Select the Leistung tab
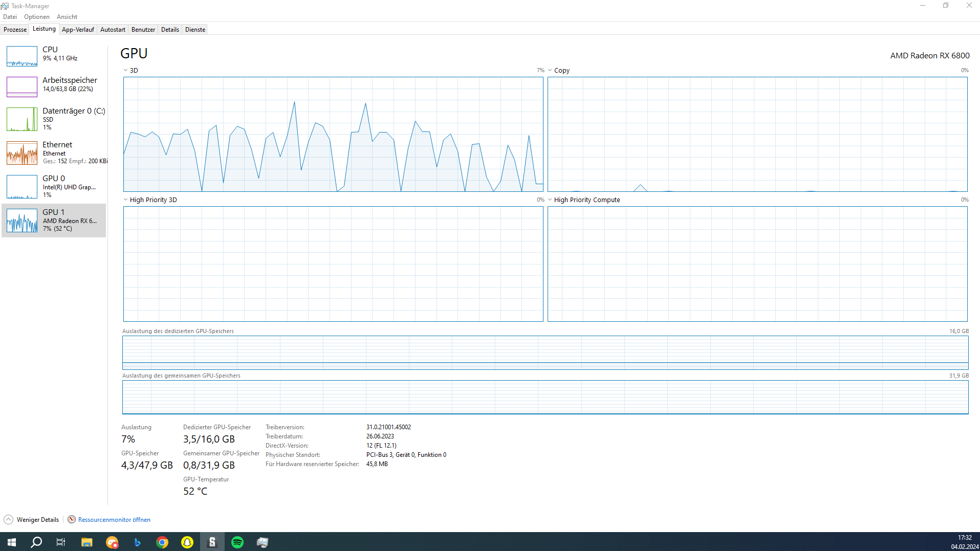Viewport: 980px width, 551px height. [x=44, y=29]
